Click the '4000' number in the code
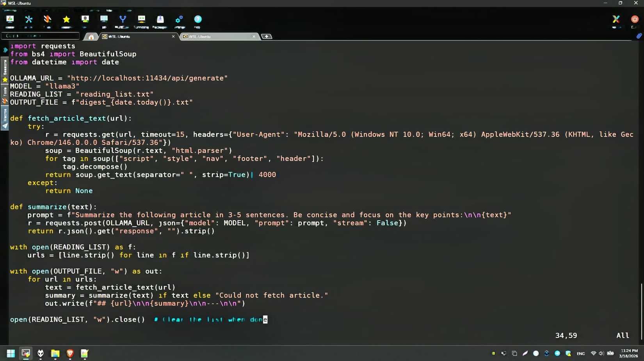644x361 pixels. coord(267,175)
